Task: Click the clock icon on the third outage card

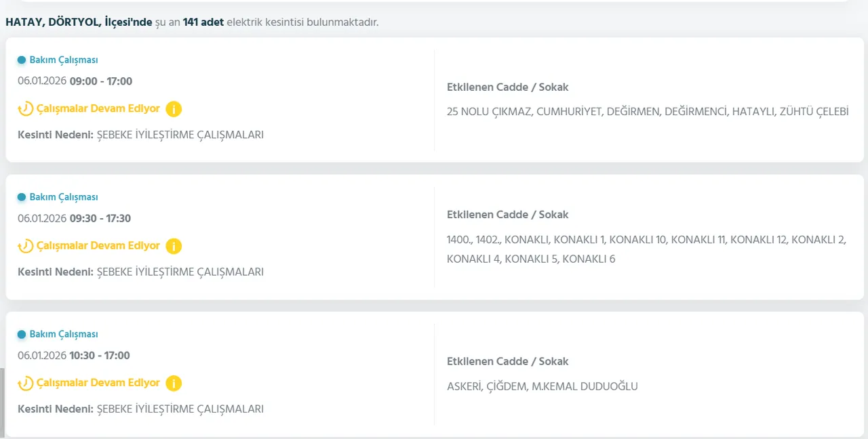Action: coord(26,383)
